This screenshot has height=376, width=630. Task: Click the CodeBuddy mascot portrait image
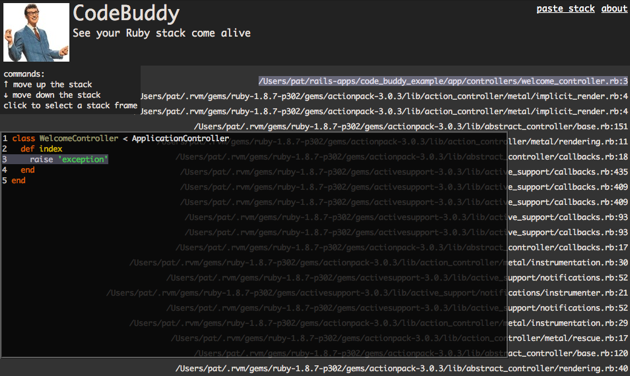tap(36, 33)
